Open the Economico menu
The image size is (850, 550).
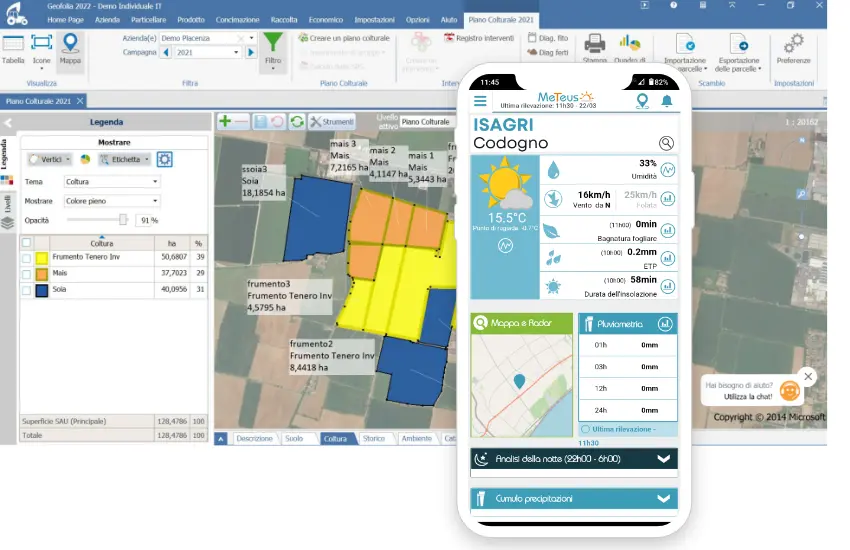[x=326, y=20]
